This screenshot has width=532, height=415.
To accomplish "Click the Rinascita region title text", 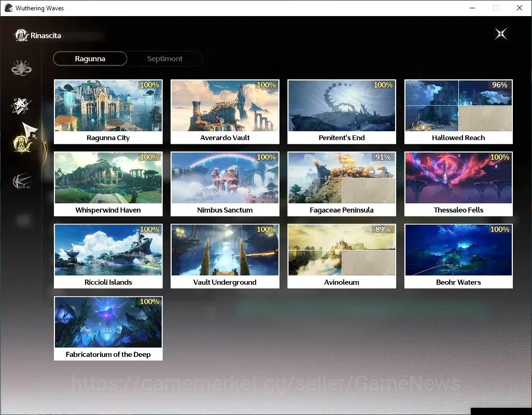I will tap(46, 36).
